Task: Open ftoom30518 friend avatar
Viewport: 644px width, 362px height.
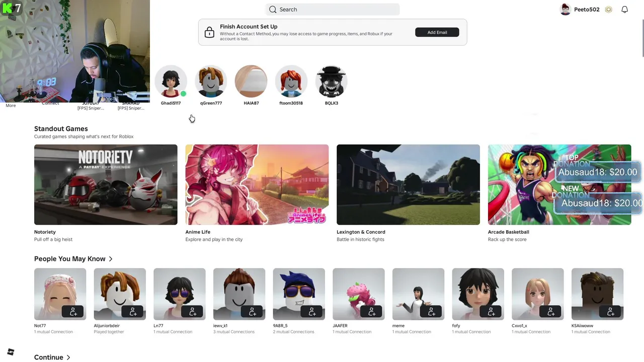Action: click(x=291, y=81)
